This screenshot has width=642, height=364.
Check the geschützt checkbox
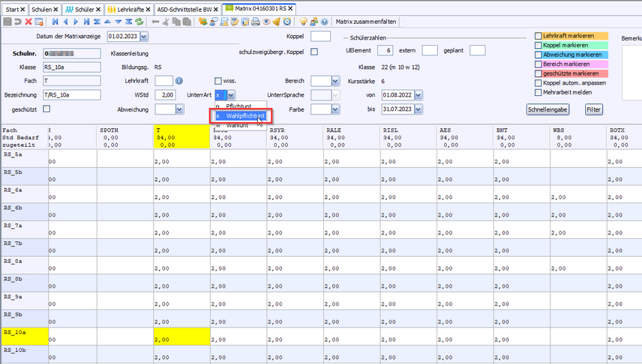tap(46, 109)
